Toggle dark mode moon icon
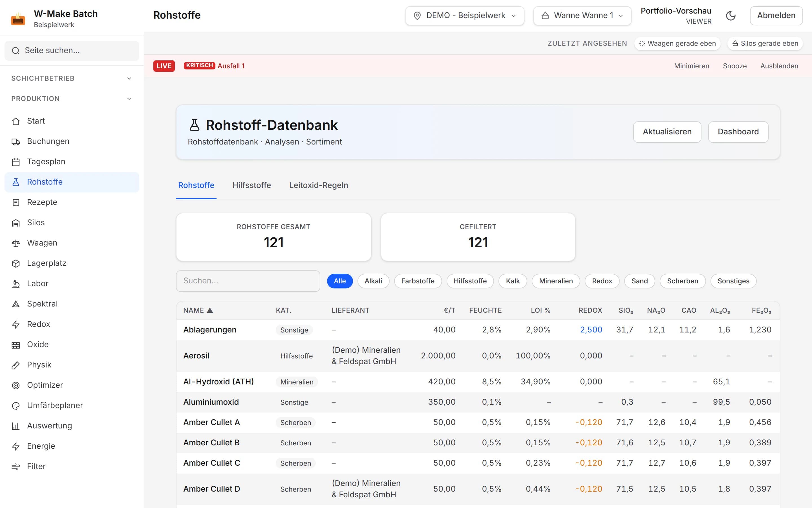 [731, 16]
